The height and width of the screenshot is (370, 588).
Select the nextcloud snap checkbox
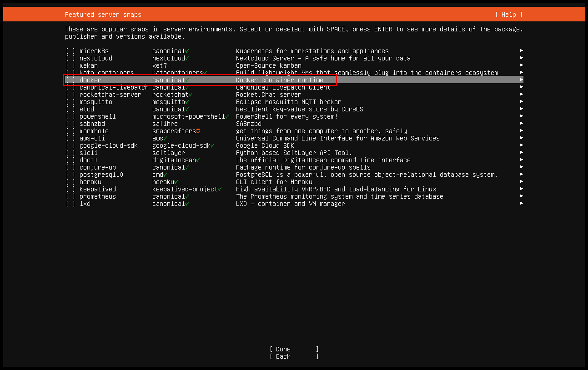pos(70,58)
